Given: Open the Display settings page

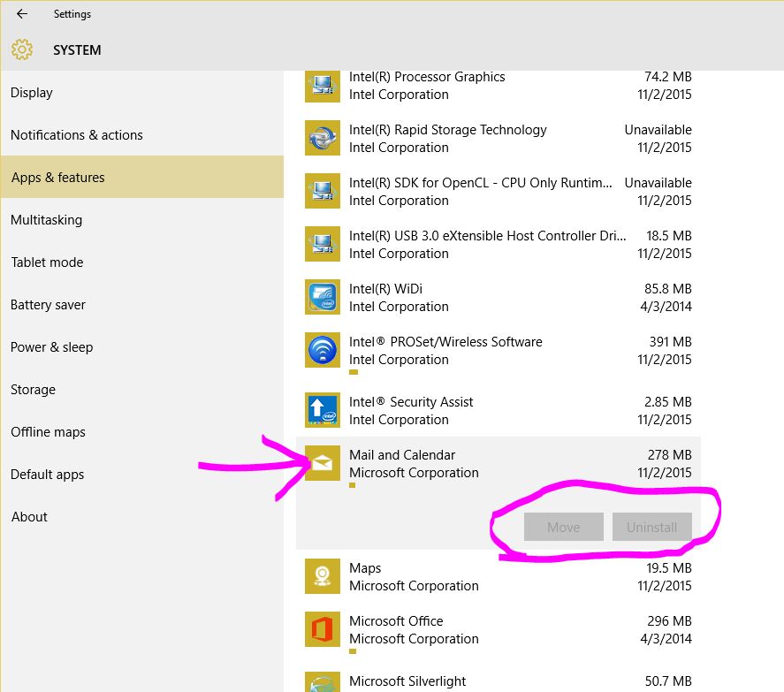Looking at the screenshot, I should [x=142, y=93].
